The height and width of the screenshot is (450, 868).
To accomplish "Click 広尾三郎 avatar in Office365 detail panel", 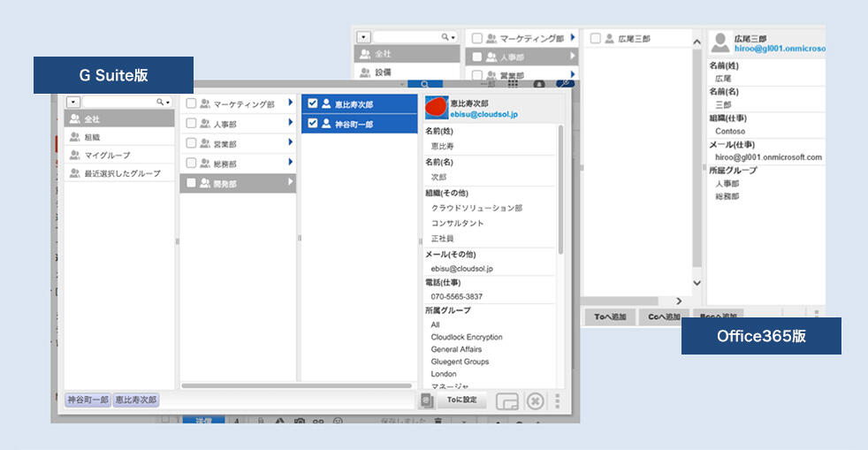I will [720, 42].
